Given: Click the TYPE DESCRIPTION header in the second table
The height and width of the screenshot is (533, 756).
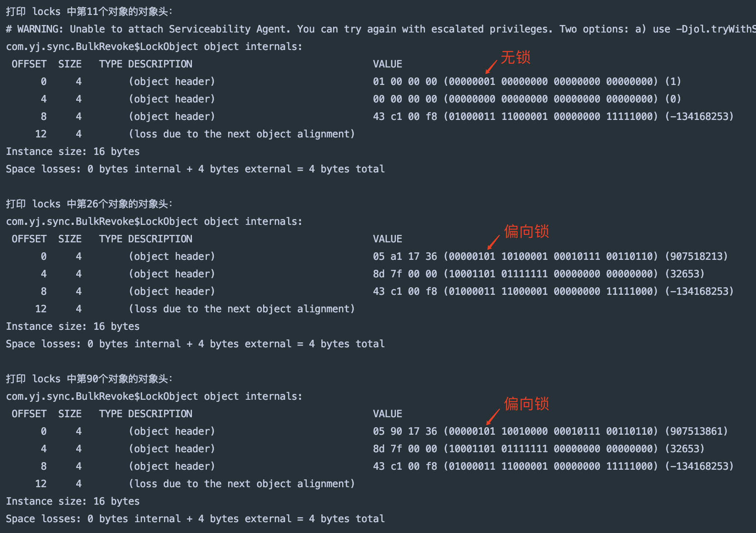Looking at the screenshot, I should [x=146, y=239].
